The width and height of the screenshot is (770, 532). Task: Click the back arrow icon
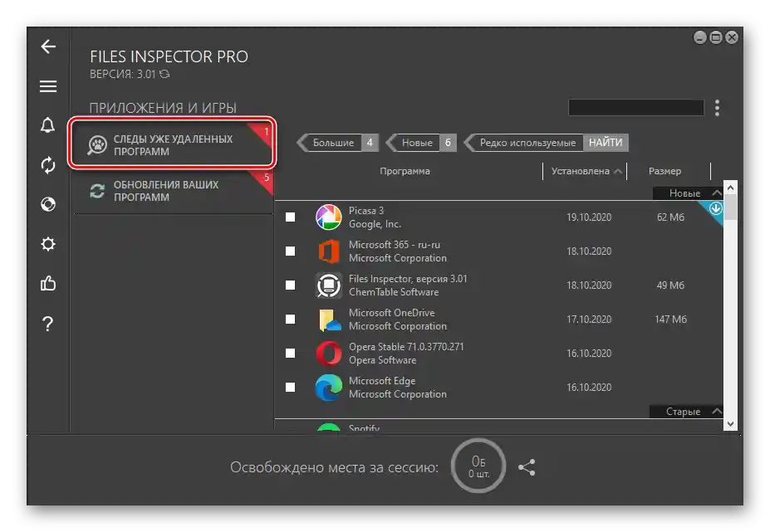48,46
